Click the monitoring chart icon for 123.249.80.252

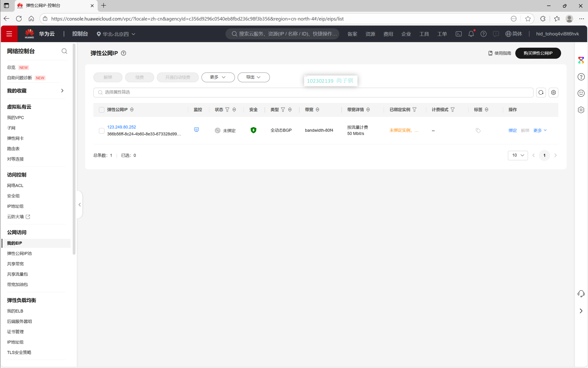pyautogui.click(x=196, y=130)
